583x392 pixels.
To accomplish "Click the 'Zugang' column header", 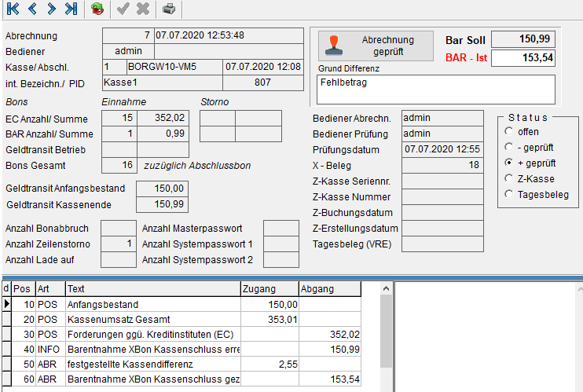I will [269, 289].
